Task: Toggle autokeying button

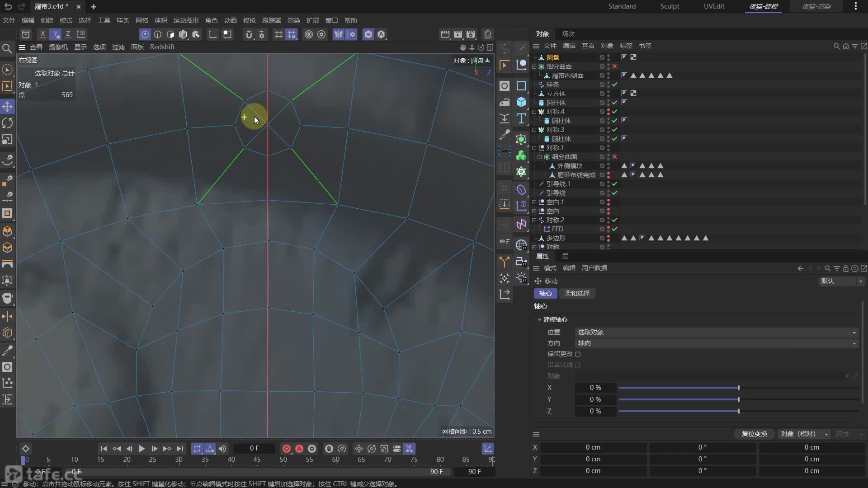Action: 299,449
